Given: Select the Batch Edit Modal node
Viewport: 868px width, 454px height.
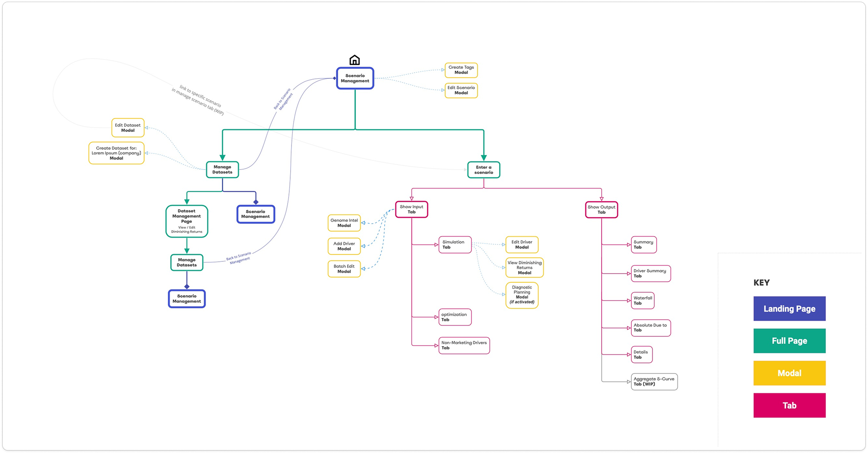Looking at the screenshot, I should [x=344, y=269].
